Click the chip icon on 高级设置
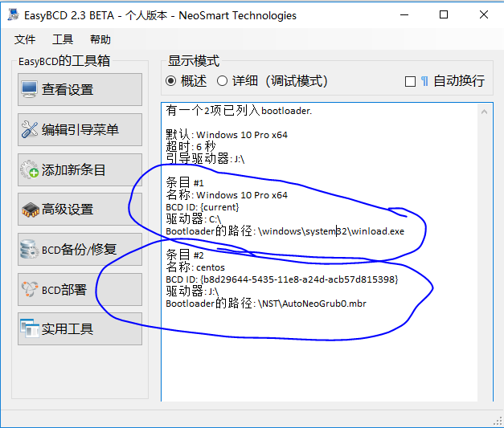 click(30, 210)
